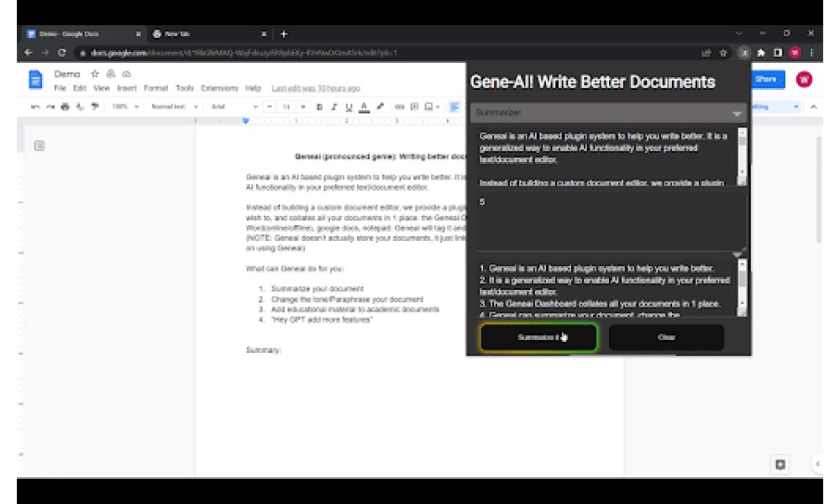Open the Google account avatar in Docs
Viewport: 840px width, 504px height.
[804, 79]
